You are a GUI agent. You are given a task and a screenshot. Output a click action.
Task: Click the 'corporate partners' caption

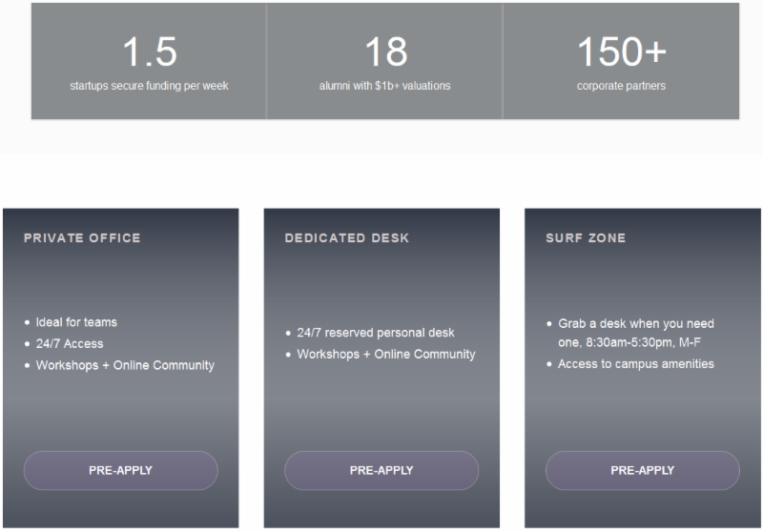point(621,86)
